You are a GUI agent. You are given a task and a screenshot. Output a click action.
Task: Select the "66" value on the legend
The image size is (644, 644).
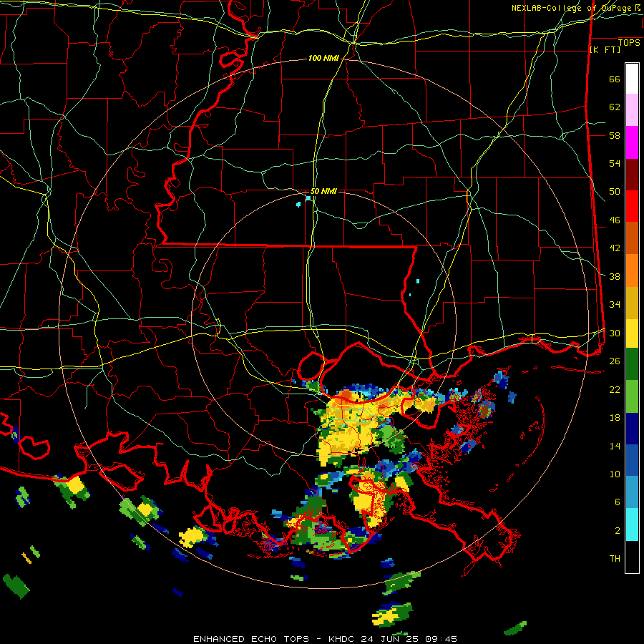(x=615, y=79)
